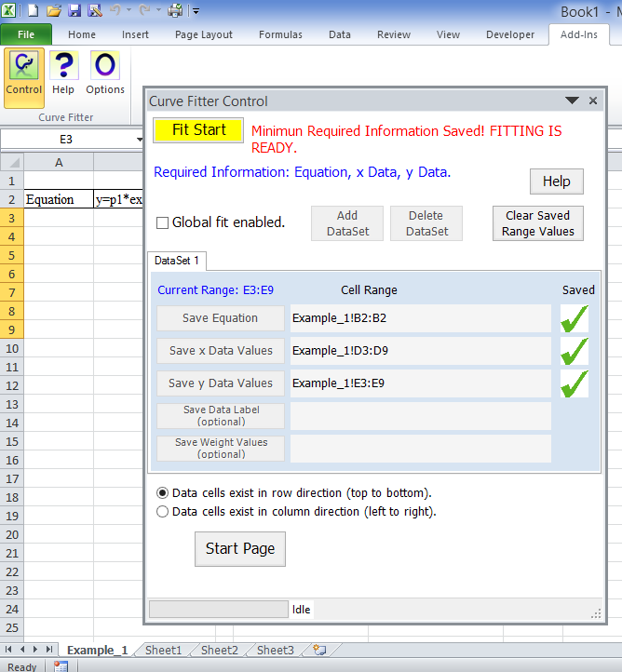Switch to the Add-Ins ribbon tab
622x672 pixels.
coord(579,34)
